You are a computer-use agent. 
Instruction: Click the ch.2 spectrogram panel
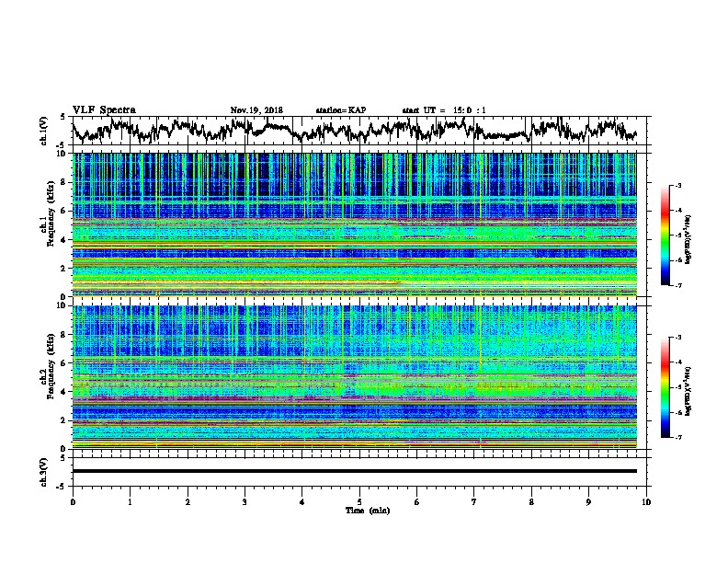pyautogui.click(x=354, y=377)
